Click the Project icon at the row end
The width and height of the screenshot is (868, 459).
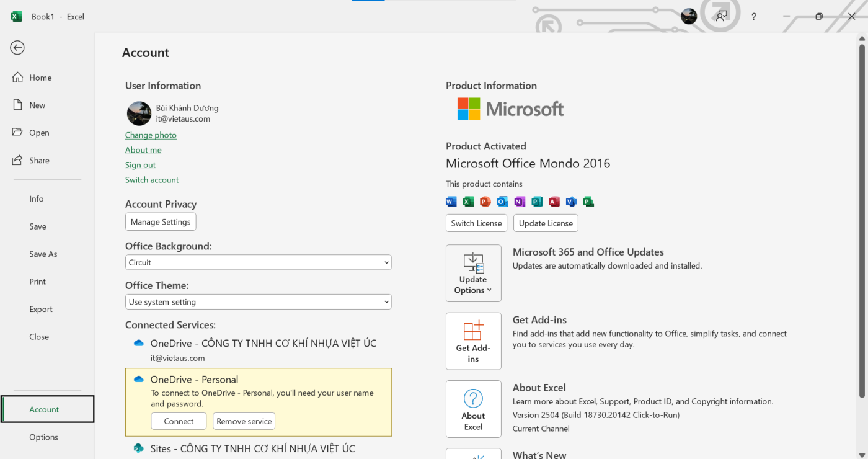tap(588, 202)
